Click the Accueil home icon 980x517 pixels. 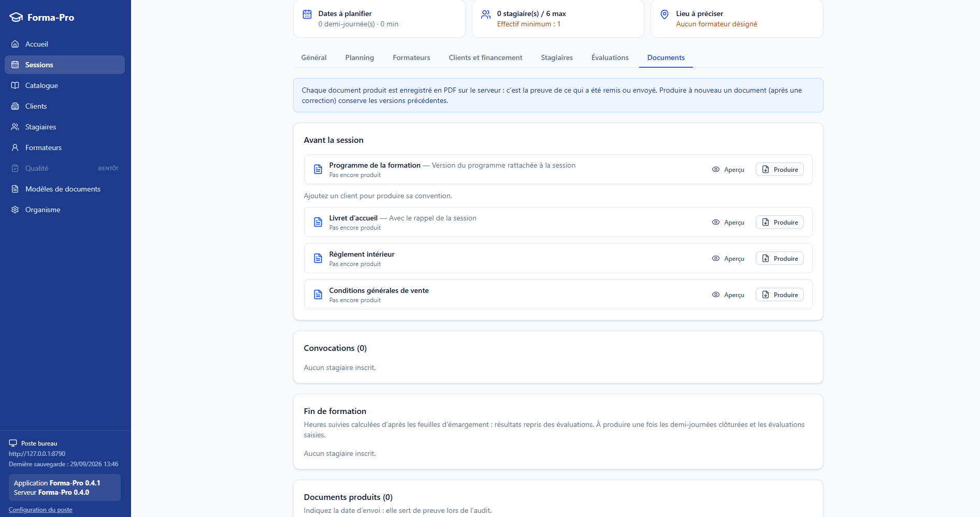tap(15, 44)
